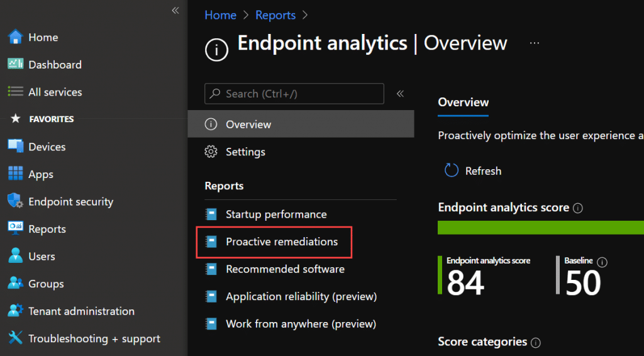This screenshot has height=356, width=644.
Task: Open the Troubleshooting + support wrench icon
Action: (16, 338)
